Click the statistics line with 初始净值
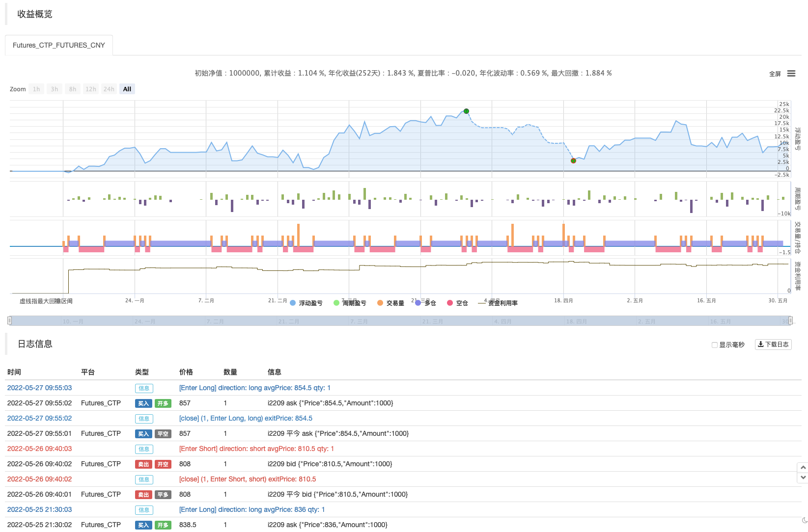This screenshot has height=532, width=808. tap(403, 73)
